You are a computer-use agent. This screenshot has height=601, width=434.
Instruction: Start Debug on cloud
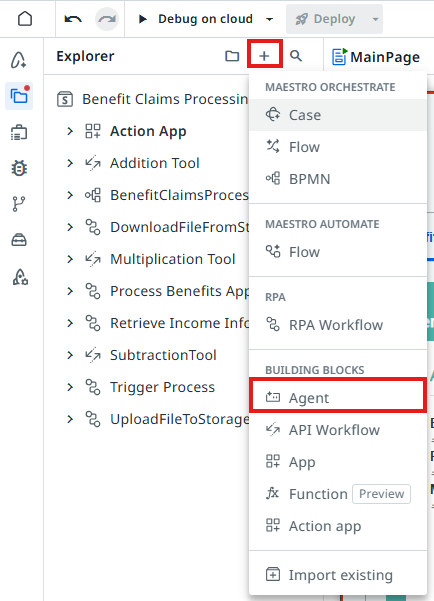196,19
